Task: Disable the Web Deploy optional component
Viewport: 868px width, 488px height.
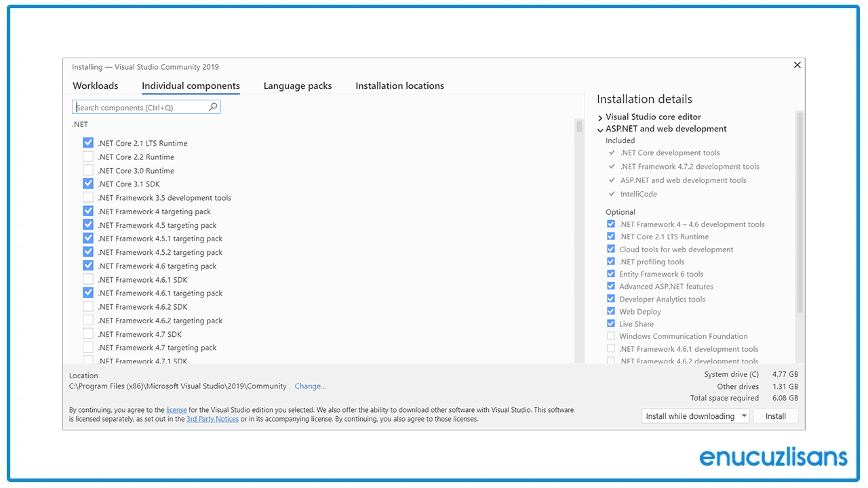Action: [611, 311]
